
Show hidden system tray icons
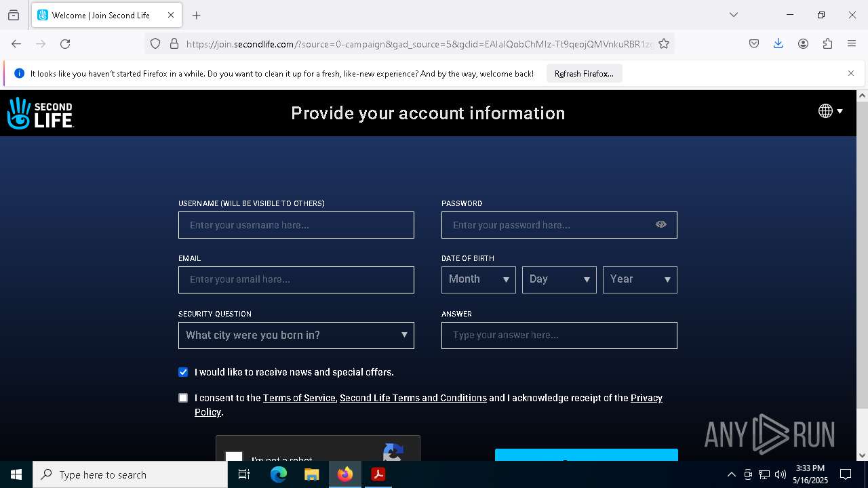[731, 474]
